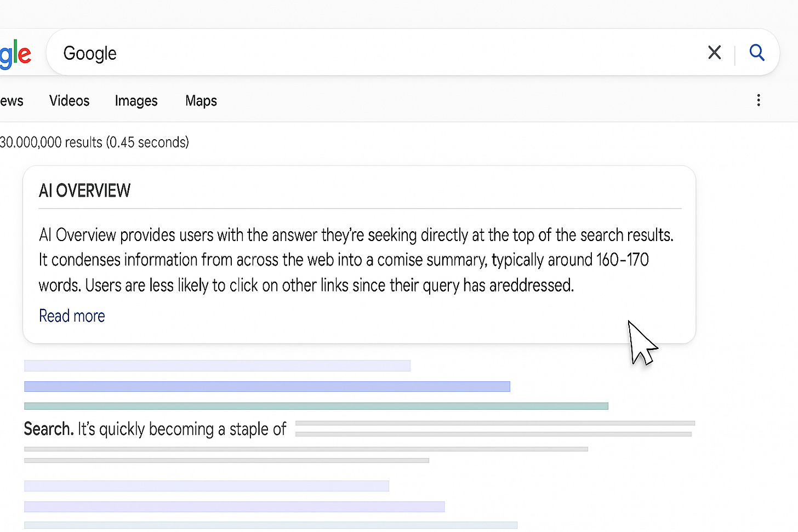Click the highlighted blue result bar
This screenshot has height=532, width=798.
[267, 386]
